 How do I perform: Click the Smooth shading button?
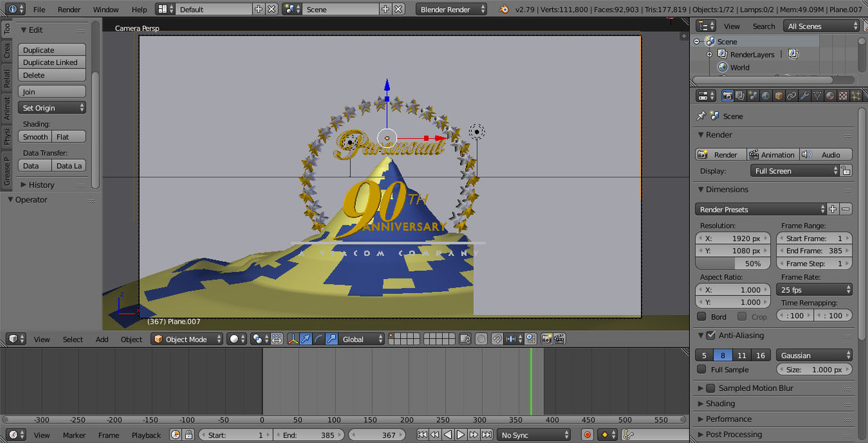[35, 137]
